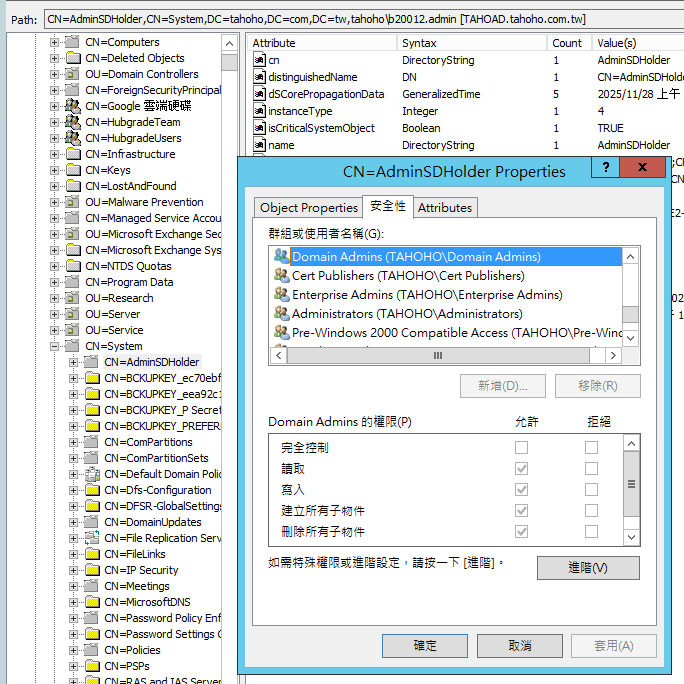
Task: Switch to the Object Properties tab
Action: [308, 208]
